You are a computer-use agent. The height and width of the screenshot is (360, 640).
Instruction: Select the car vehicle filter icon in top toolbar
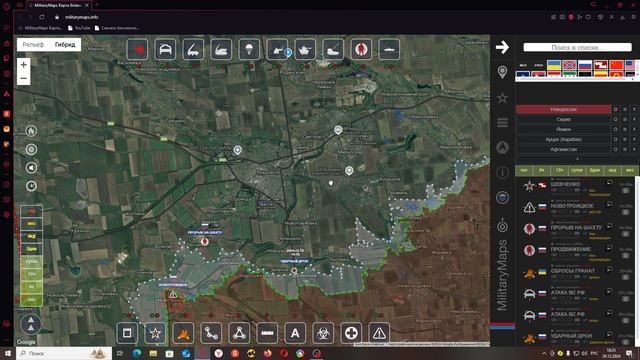point(165,49)
